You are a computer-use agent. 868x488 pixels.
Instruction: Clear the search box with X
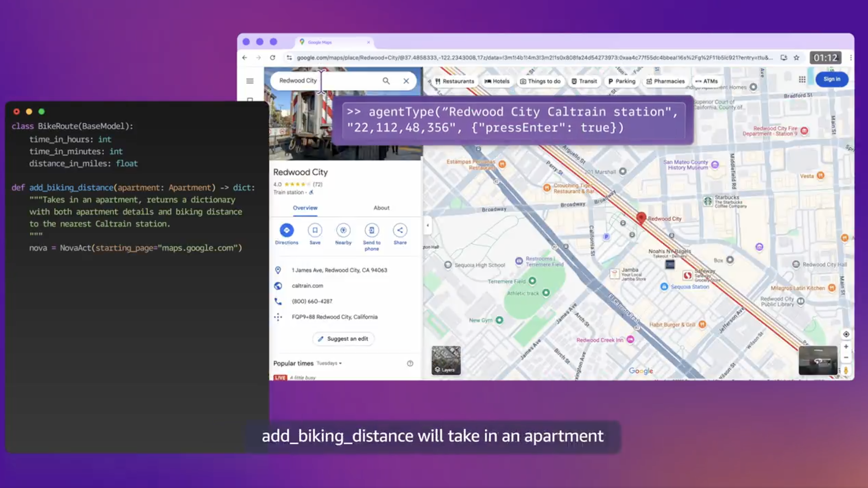(x=406, y=81)
